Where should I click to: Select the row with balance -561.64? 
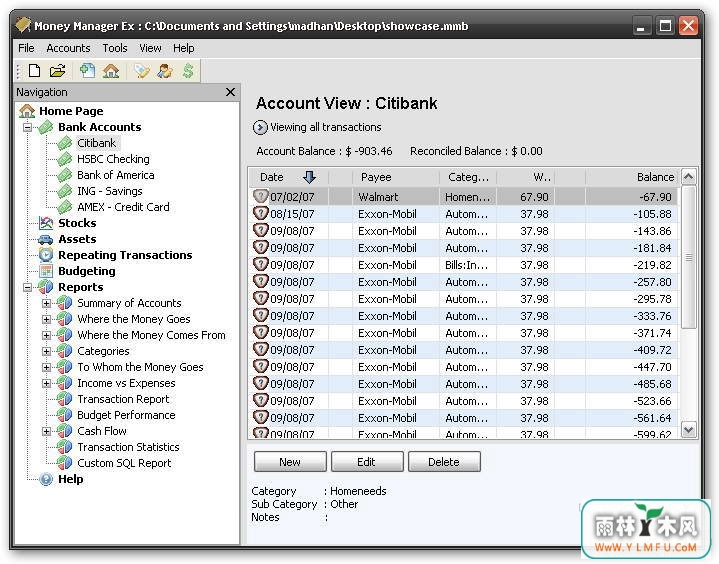click(x=464, y=417)
